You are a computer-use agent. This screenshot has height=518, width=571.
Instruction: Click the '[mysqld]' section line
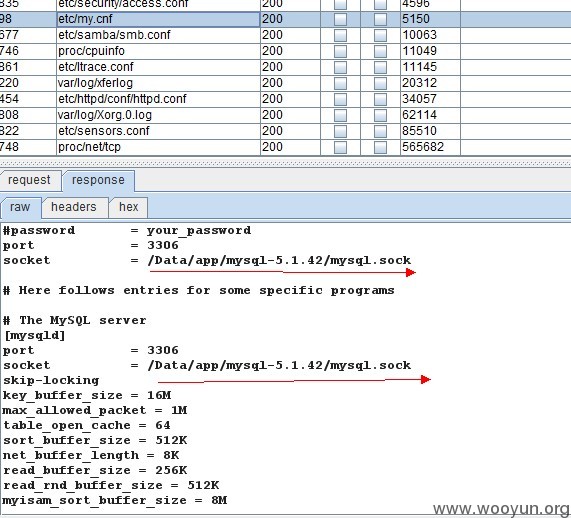coord(35,335)
